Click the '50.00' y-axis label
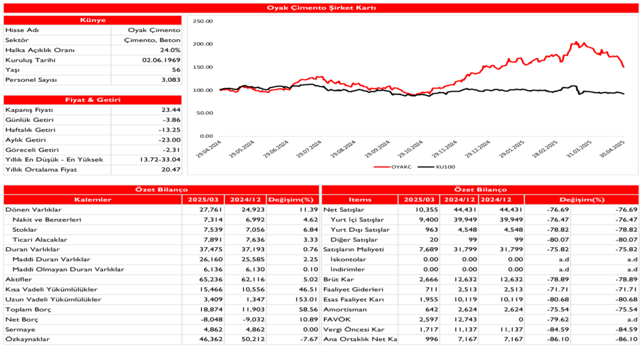This screenshot has width=644, height=348. (x=204, y=113)
